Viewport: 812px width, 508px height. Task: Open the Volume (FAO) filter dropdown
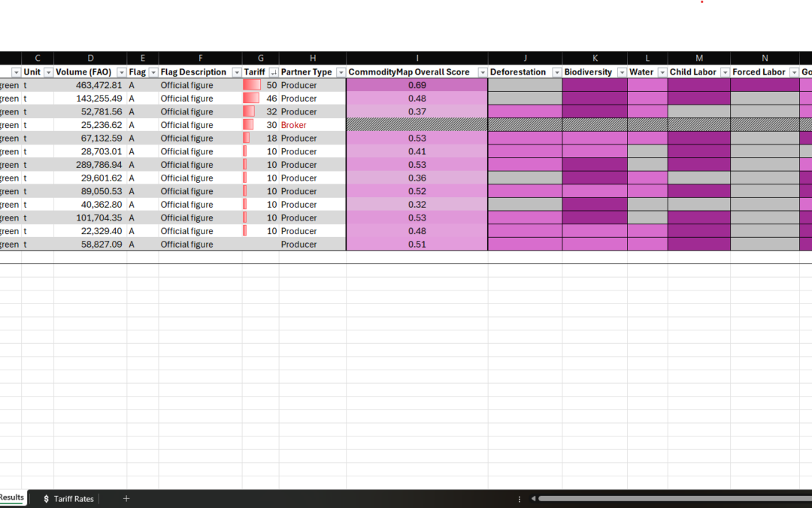pyautogui.click(x=121, y=72)
